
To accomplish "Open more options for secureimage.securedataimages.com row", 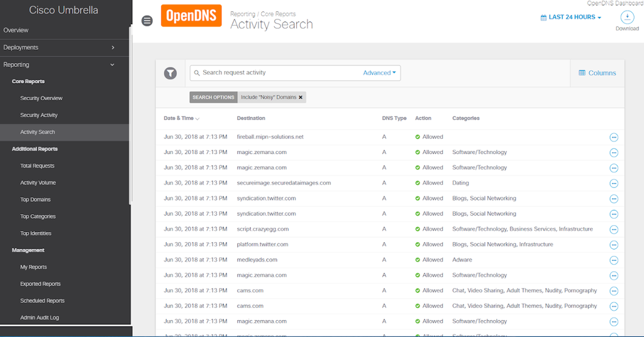I will coord(614,184).
